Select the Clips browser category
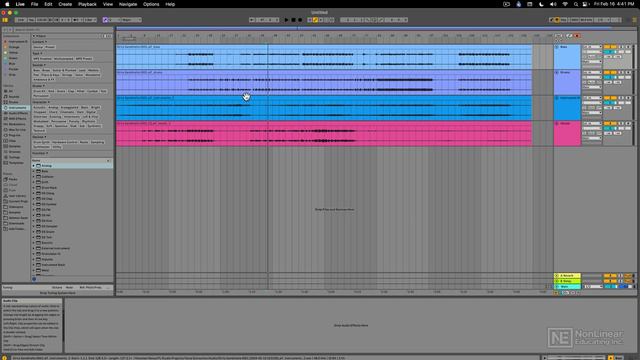 pos(13,141)
